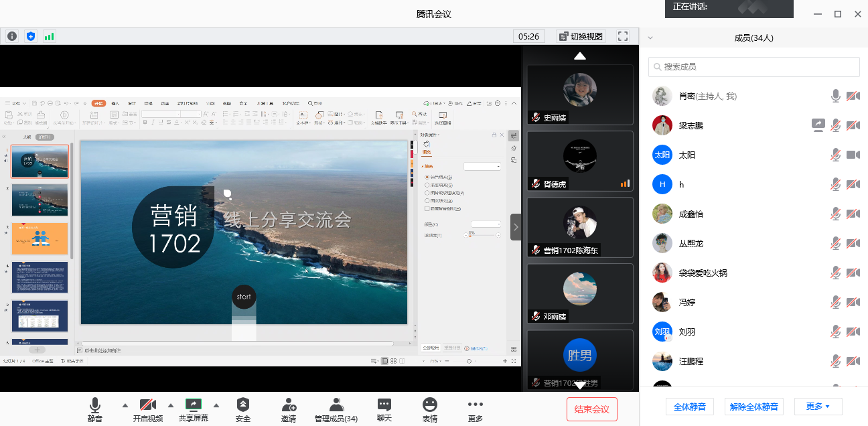Show meeting info via info icon
Image resolution: width=868 pixels, height=426 pixels.
pos(12,36)
